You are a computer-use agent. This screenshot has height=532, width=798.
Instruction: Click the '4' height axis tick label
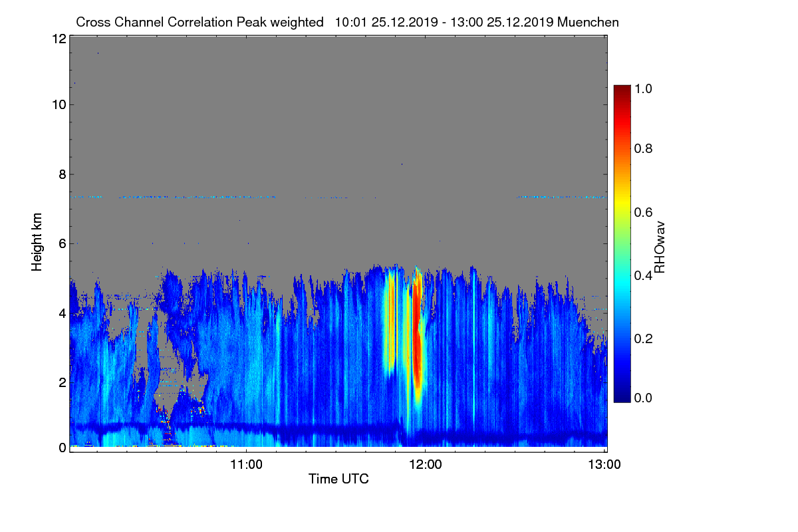pos(61,313)
